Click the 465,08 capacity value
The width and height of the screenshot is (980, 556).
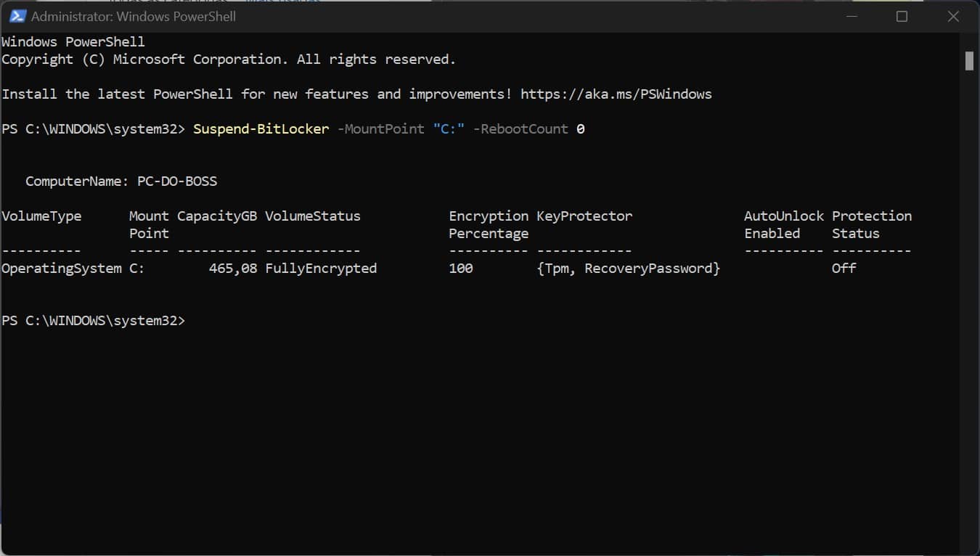click(x=232, y=269)
